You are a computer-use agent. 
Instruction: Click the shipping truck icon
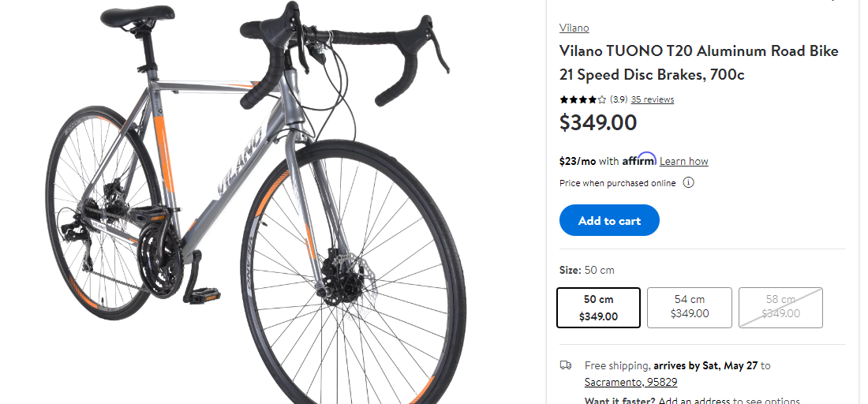coord(566,365)
